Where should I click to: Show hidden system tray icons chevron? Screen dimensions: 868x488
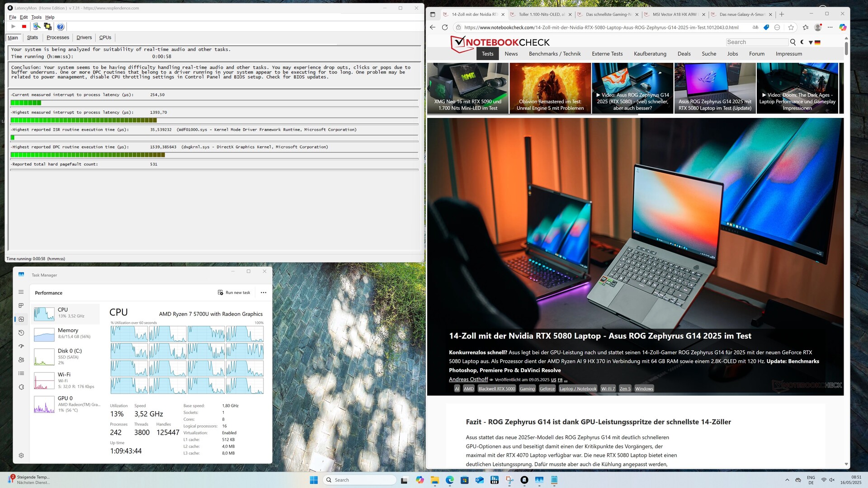point(787,480)
